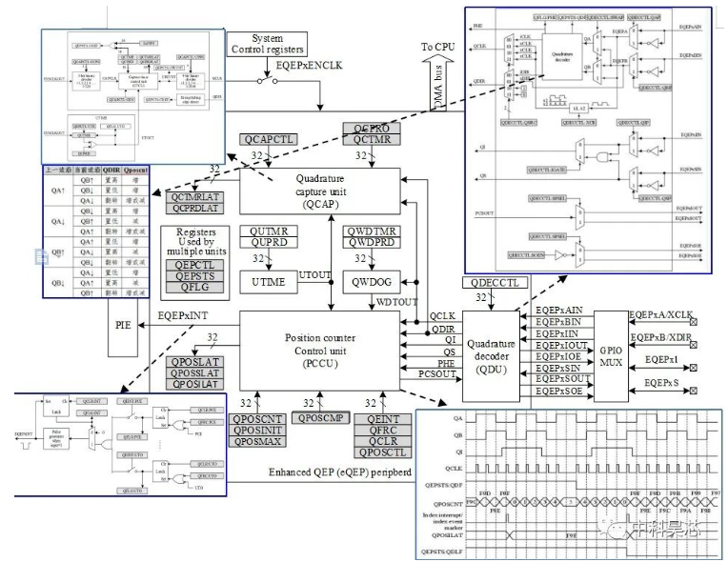Image resolution: width=728 pixels, height=562 pixels.
Task: Select the QCLR register box
Action: 383,442
